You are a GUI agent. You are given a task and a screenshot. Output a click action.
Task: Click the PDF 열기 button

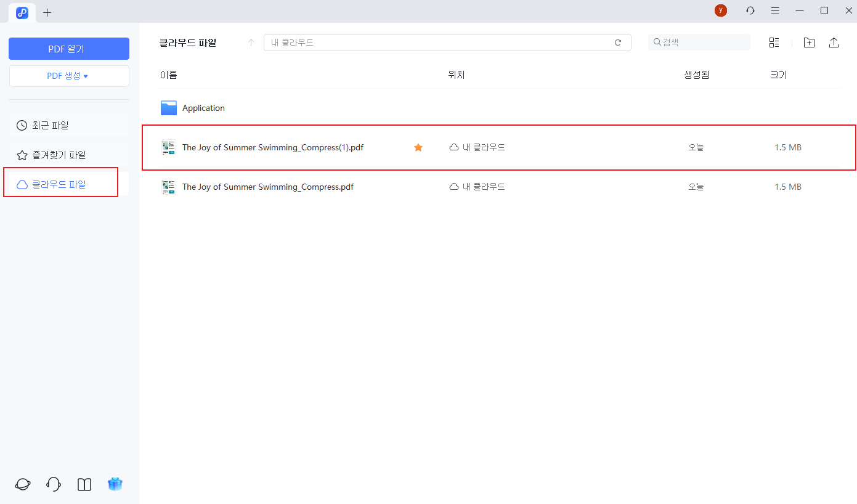(x=68, y=49)
